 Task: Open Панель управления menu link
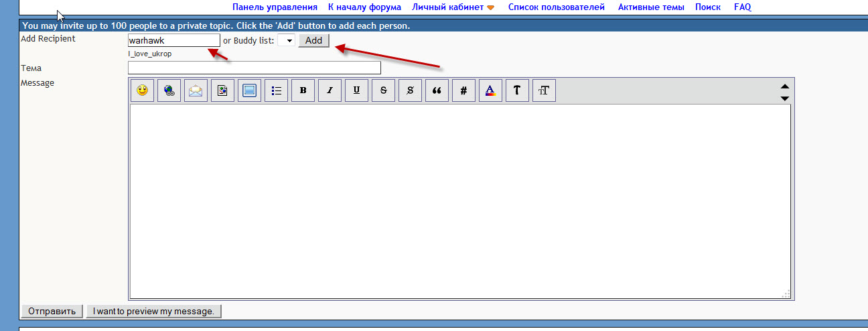pos(275,7)
